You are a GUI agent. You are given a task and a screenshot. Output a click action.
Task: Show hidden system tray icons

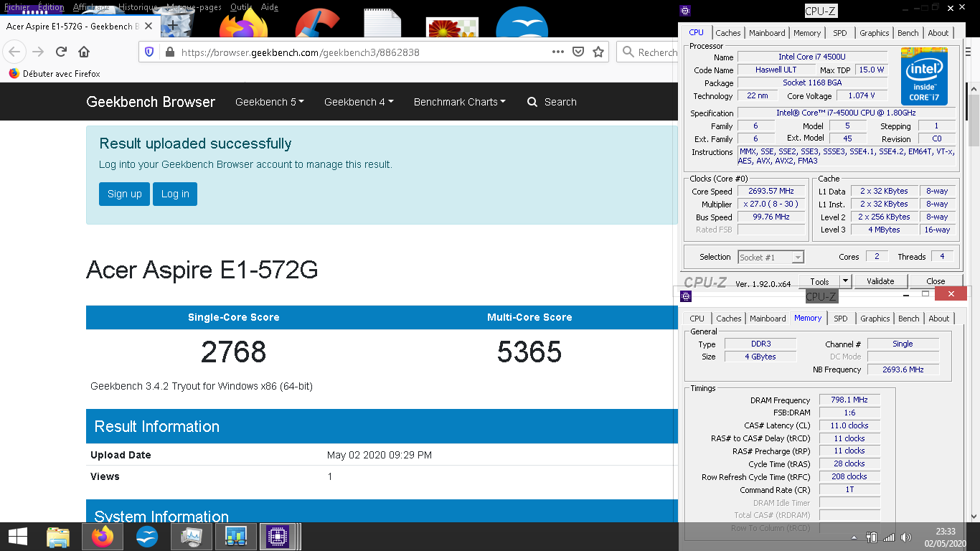coord(854,537)
